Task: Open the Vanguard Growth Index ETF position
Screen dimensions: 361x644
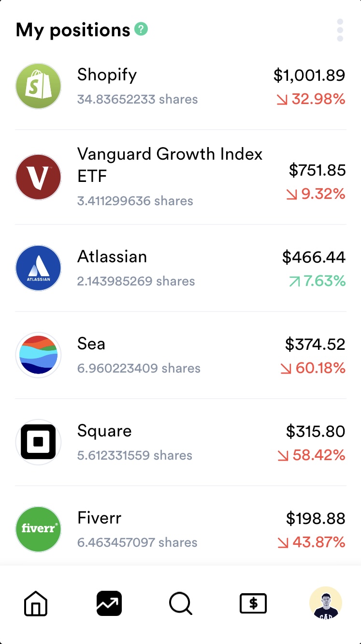Action: [x=170, y=165]
